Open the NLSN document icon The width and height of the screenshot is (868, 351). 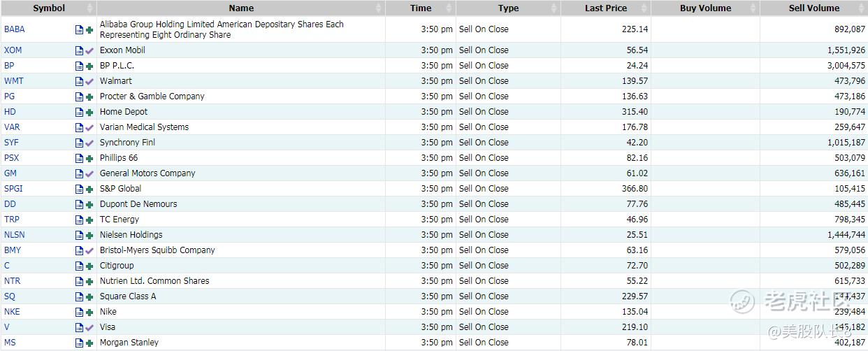79,235
